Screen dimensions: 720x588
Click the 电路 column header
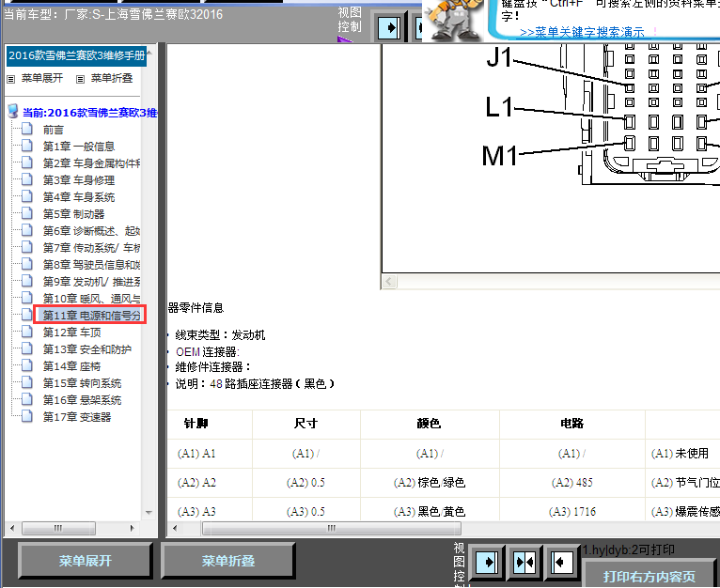[x=571, y=424]
